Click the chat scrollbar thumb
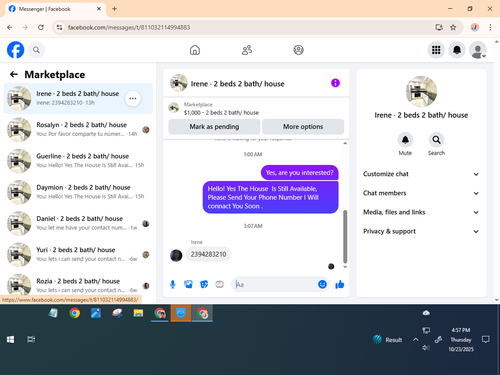Image resolution: width=500 pixels, height=375 pixels. 345,237
